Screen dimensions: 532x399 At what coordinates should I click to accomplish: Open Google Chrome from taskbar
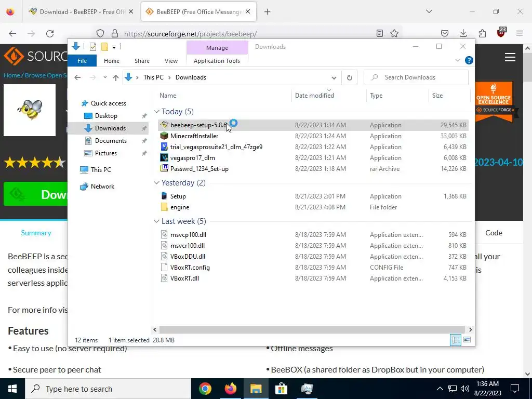205,389
